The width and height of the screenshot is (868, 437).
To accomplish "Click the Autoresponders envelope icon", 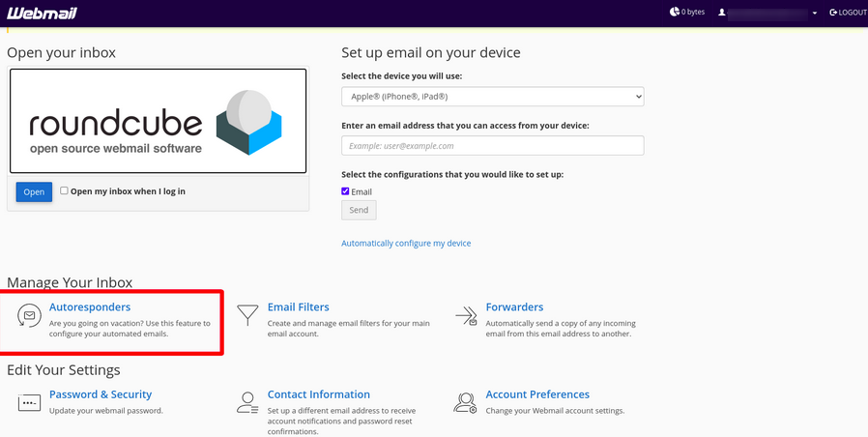I will (29, 315).
